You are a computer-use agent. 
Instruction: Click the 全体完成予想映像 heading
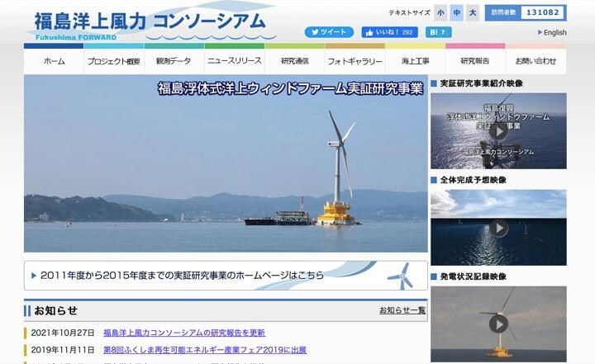[474, 180]
